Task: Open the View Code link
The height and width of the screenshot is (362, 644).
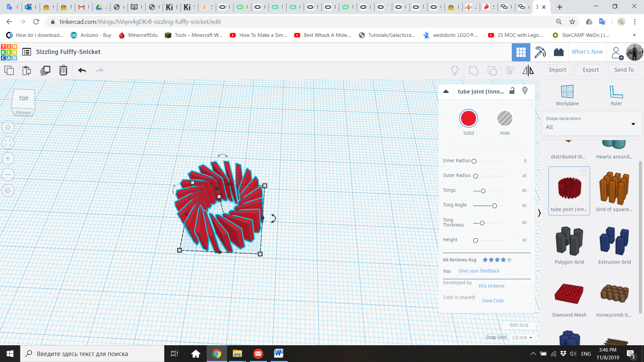Action: (493, 301)
